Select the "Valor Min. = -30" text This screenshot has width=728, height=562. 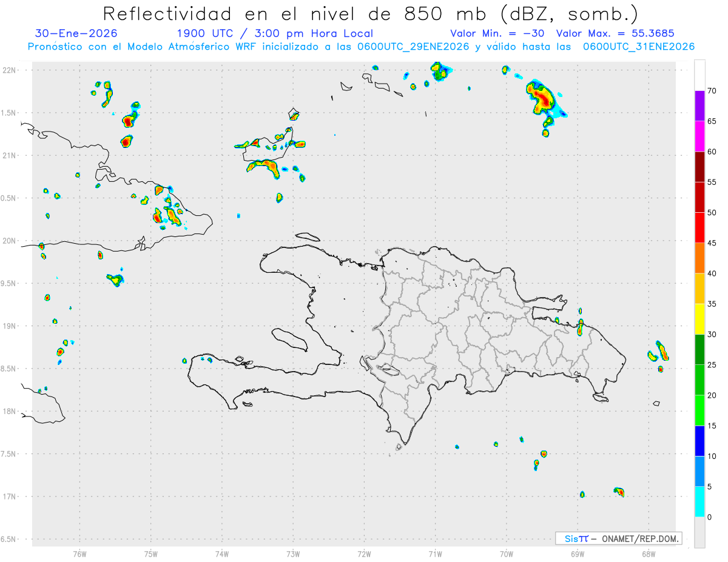(x=499, y=33)
